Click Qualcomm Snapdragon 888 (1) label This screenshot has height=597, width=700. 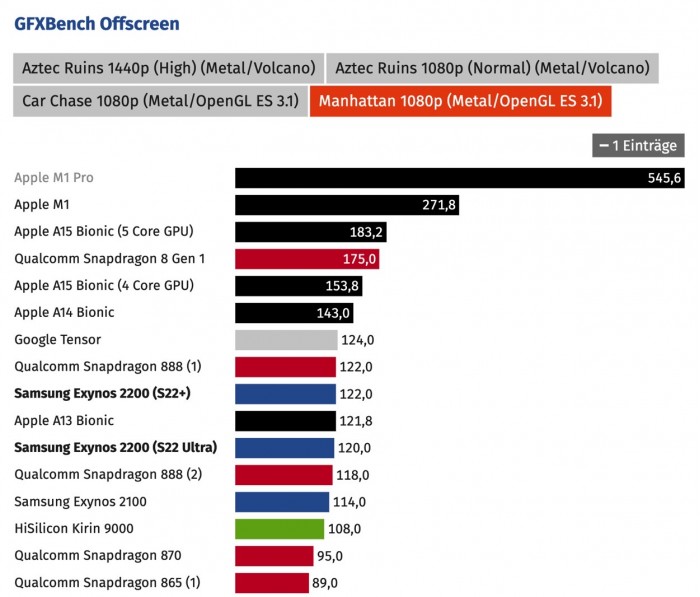108,367
